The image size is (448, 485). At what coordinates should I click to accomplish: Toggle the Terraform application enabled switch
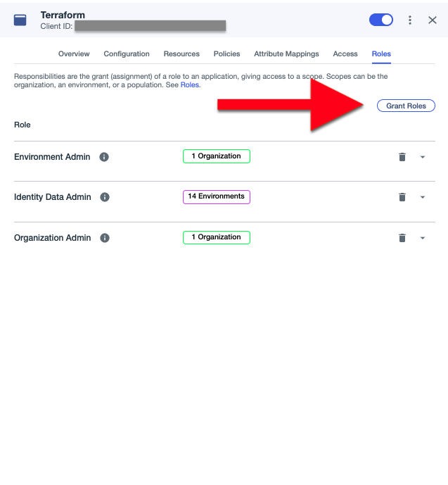(x=381, y=20)
